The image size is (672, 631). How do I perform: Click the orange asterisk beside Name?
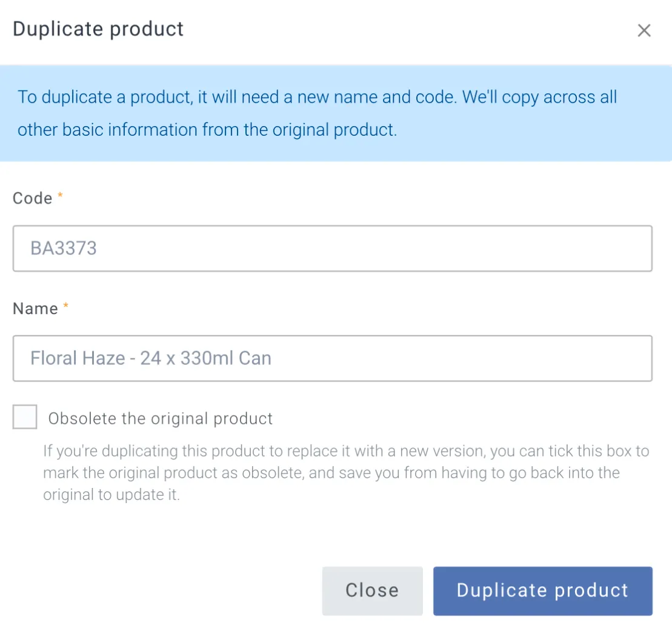click(x=65, y=307)
